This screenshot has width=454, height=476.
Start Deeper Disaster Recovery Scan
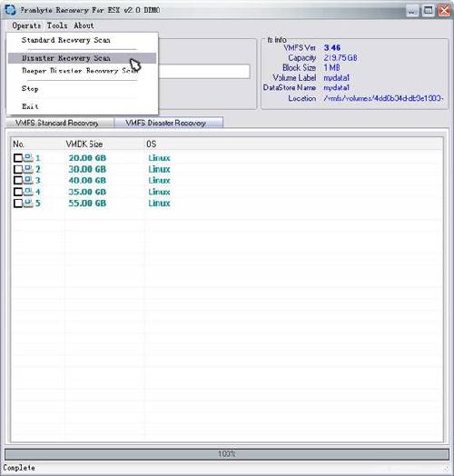click(82, 71)
